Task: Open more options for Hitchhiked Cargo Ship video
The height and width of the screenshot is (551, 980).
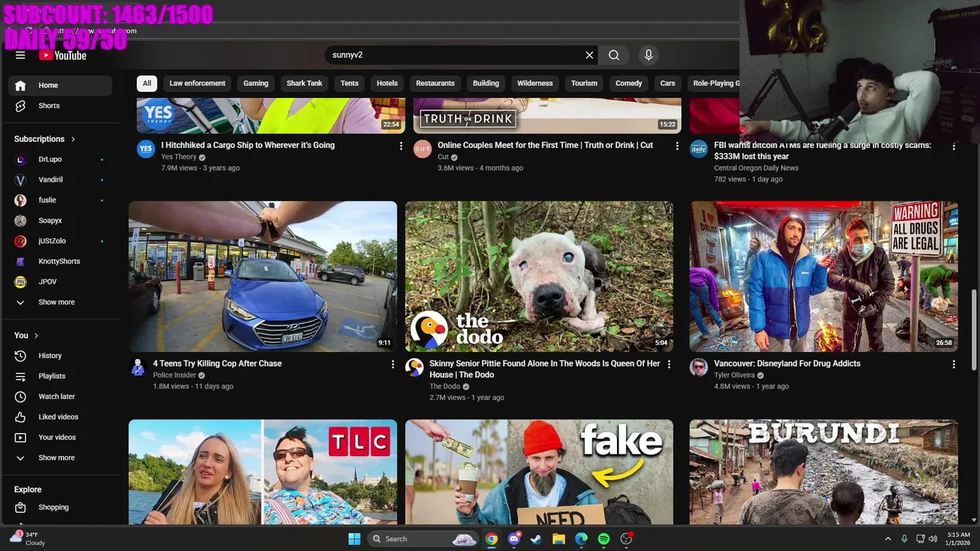Action: pos(400,145)
